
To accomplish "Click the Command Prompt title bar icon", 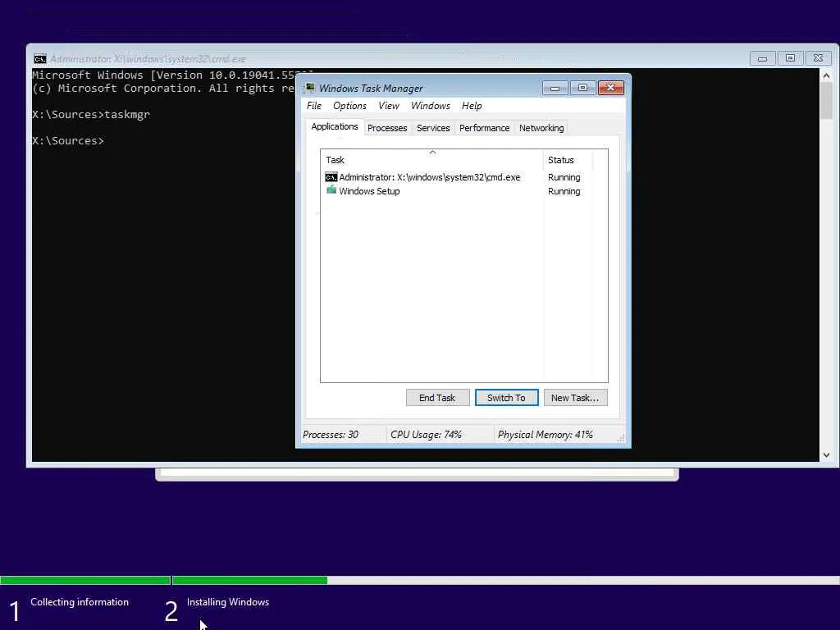I will (40, 59).
